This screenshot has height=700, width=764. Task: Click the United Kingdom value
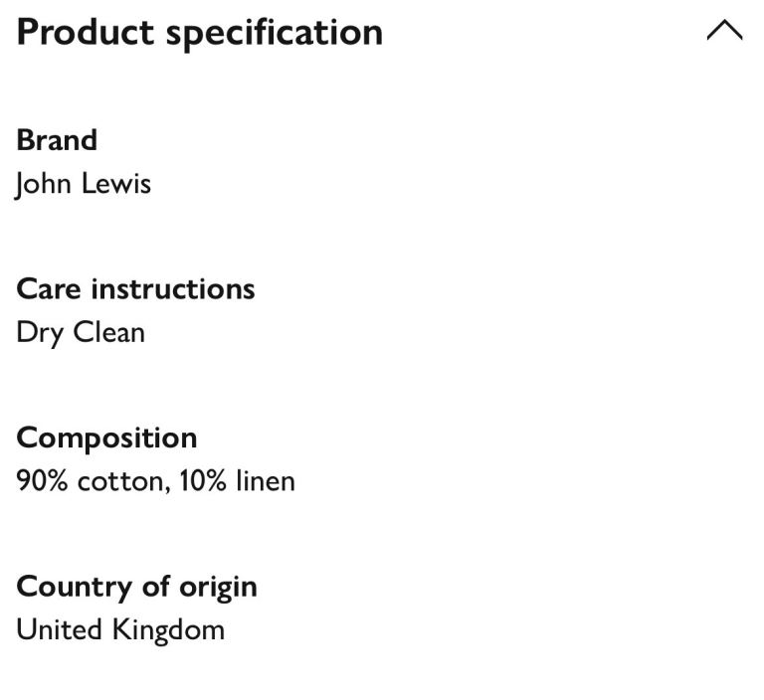click(120, 629)
